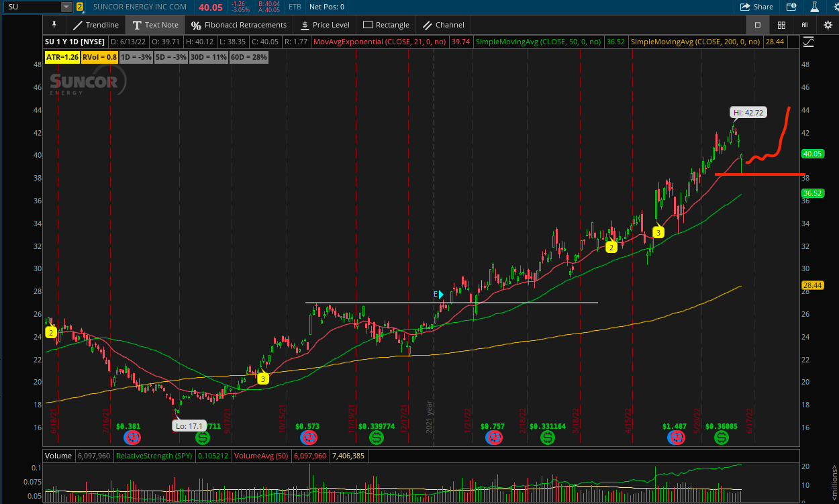
Task: Click the SUNCOR ENERGY INC COM name
Action: (140, 7)
